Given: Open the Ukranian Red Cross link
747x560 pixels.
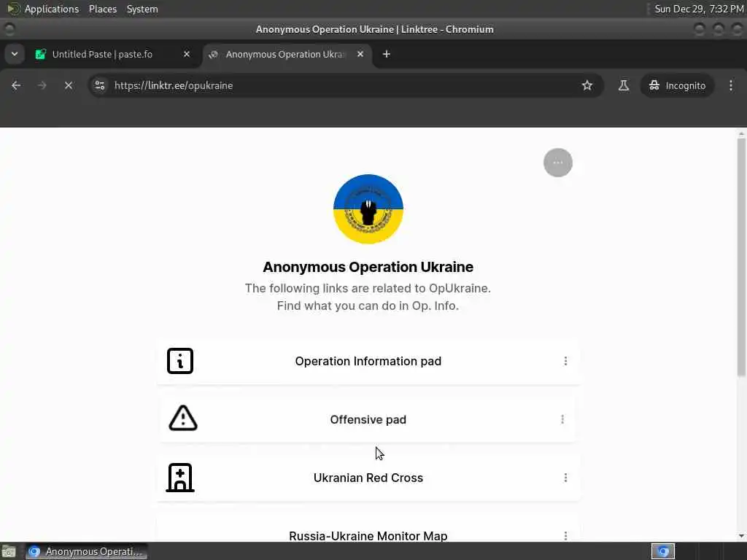Looking at the screenshot, I should [368, 478].
